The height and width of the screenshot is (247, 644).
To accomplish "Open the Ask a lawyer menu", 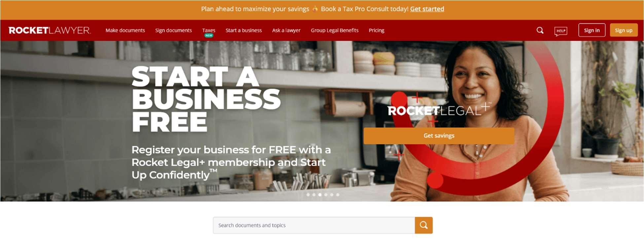I will click(286, 30).
